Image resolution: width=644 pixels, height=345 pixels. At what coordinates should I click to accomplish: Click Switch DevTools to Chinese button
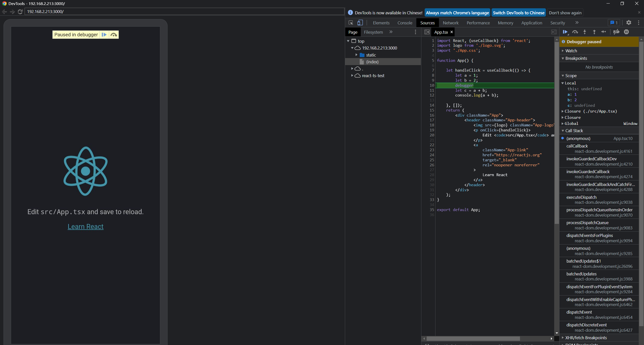[518, 13]
